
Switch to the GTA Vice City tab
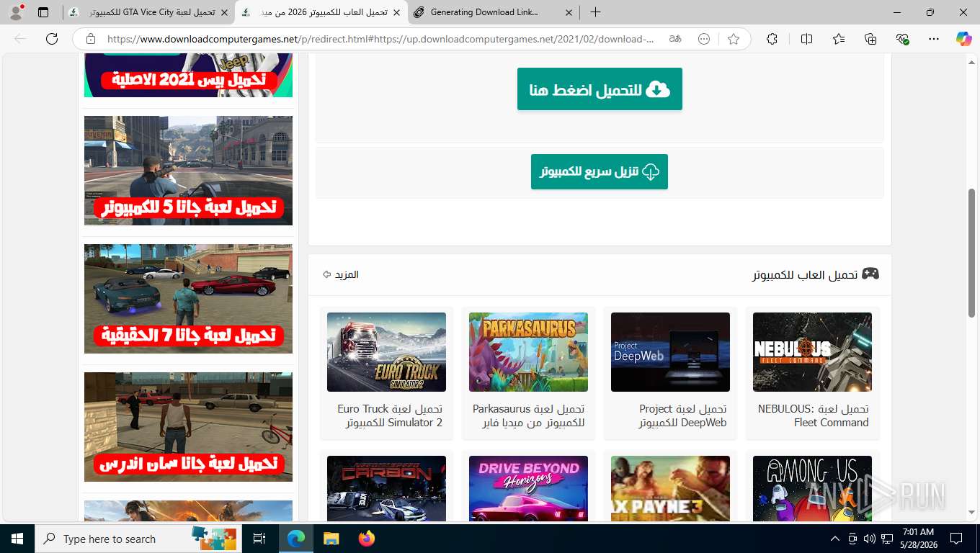tap(149, 12)
